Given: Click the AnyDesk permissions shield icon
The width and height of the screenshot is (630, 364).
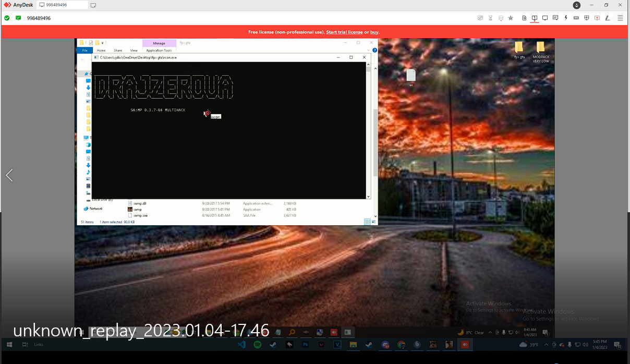Looking at the screenshot, I should click(587, 18).
